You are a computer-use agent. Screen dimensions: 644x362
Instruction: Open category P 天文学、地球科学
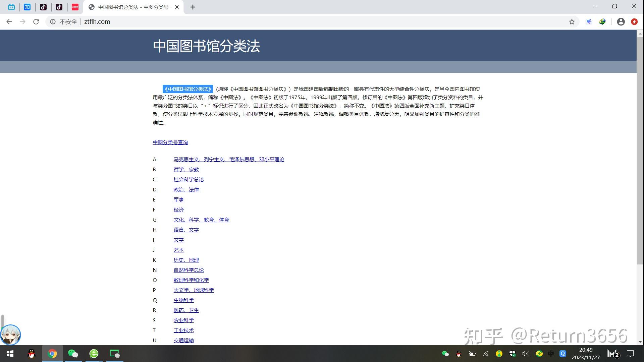194,290
